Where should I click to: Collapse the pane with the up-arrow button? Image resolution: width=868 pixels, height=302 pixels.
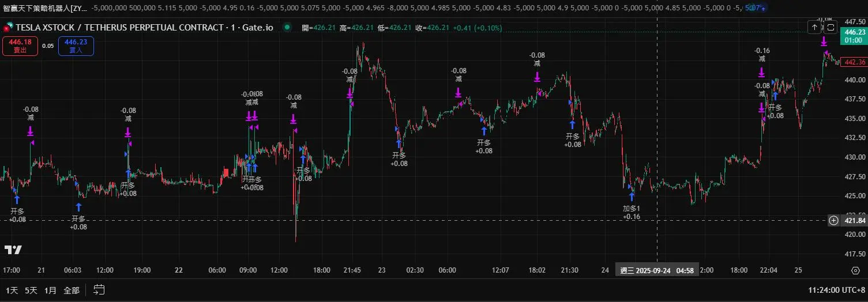tap(814, 27)
